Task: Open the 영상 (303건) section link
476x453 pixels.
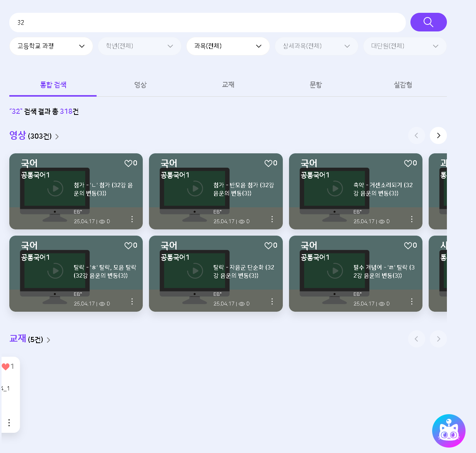Action: pos(34,136)
